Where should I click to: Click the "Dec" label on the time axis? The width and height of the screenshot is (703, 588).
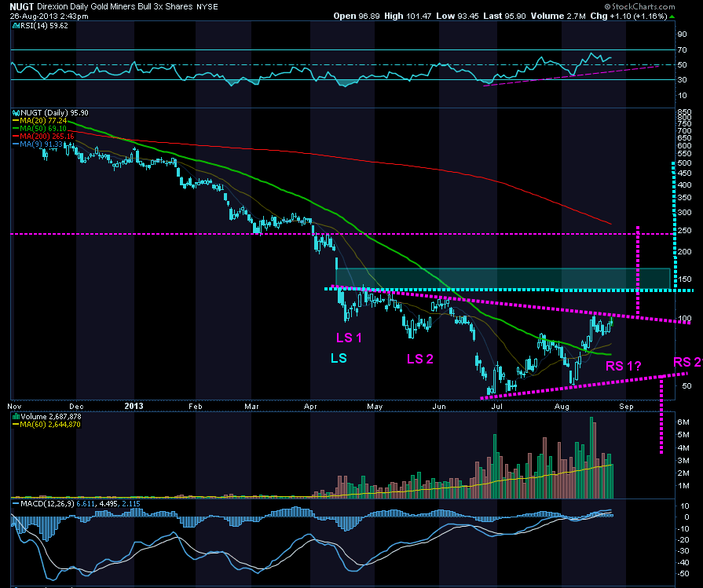tap(76, 407)
